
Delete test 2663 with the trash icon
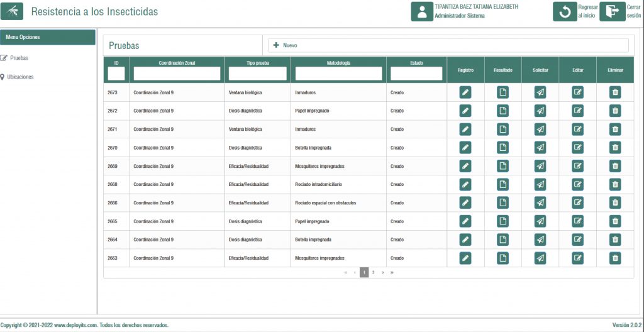[x=614, y=258]
